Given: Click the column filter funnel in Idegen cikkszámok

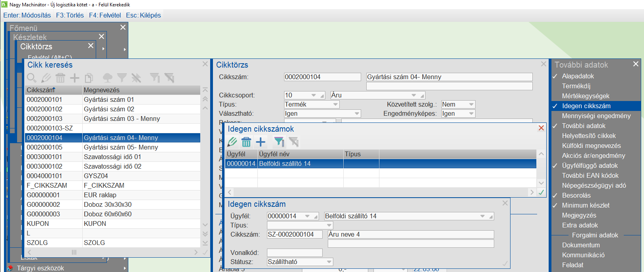Looking at the screenshot, I should click(x=279, y=142).
